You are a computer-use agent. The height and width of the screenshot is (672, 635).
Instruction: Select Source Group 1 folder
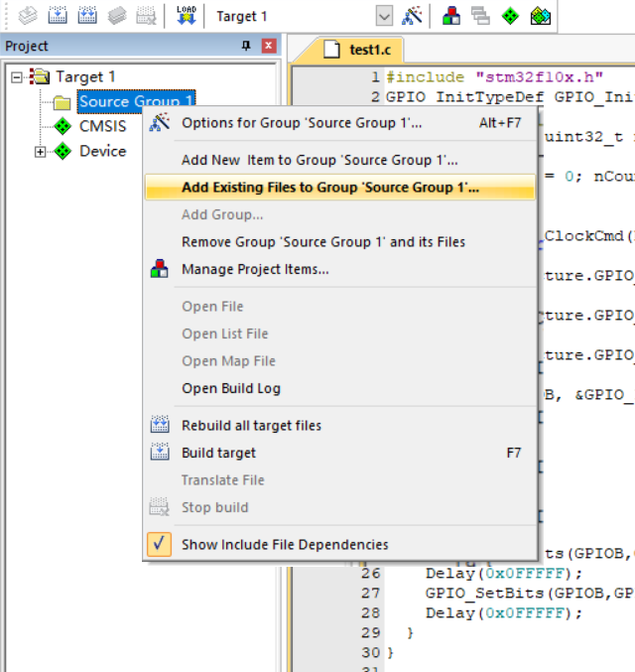[136, 101]
